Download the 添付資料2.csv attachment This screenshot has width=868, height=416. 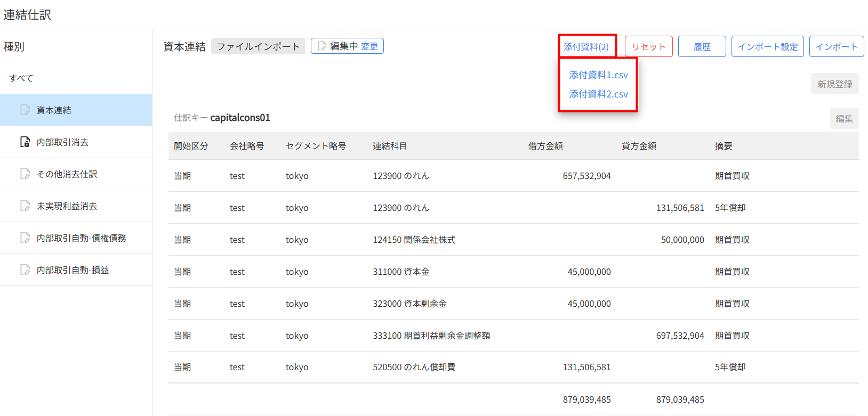point(598,94)
